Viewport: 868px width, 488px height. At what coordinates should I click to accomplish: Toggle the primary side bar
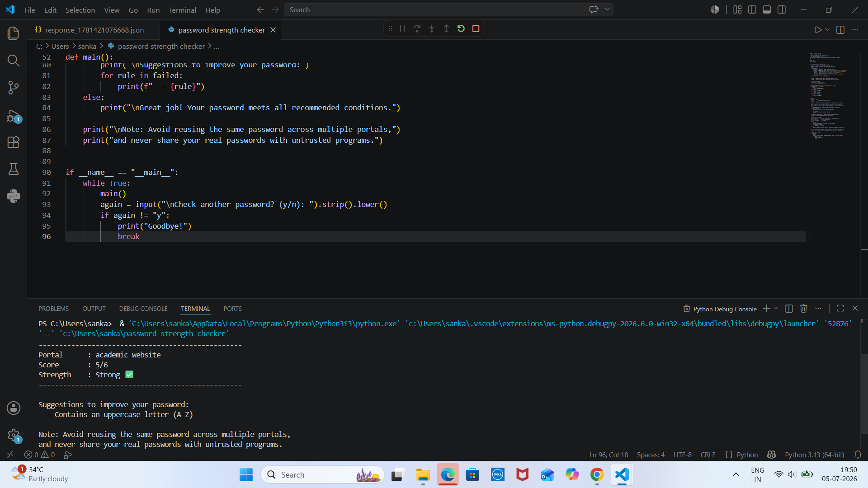click(752, 9)
